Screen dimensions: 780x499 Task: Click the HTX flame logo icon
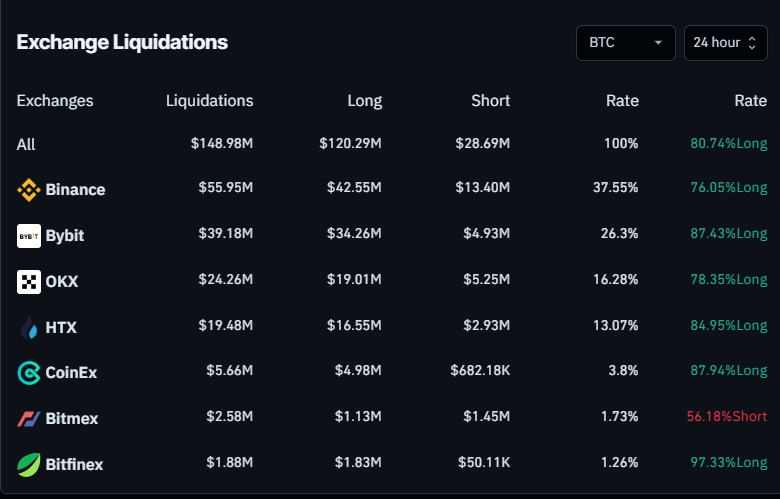coord(29,327)
